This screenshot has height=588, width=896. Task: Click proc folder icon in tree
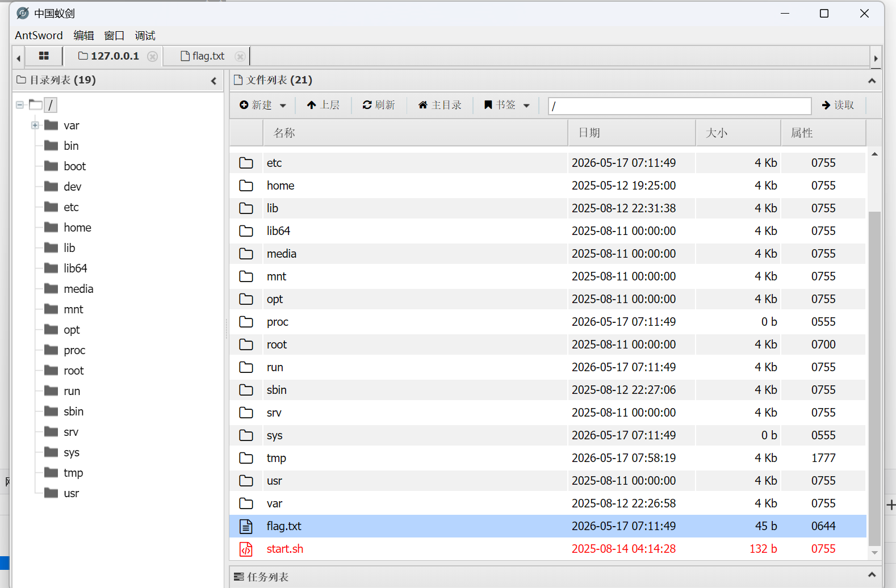51,350
